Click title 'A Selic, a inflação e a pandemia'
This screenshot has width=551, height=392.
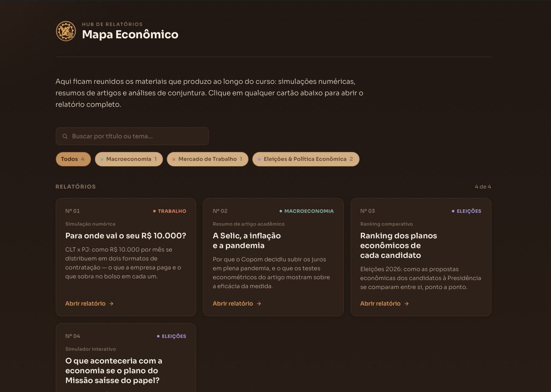coord(247,240)
